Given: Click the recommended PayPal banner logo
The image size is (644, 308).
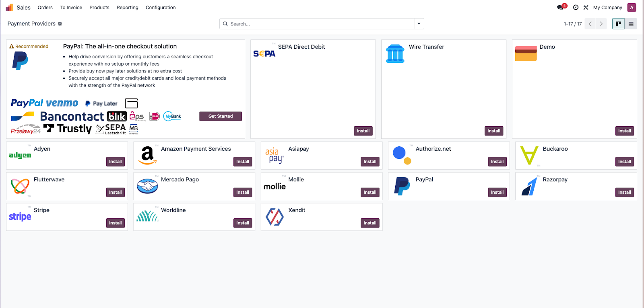Looking at the screenshot, I should tap(20, 61).
